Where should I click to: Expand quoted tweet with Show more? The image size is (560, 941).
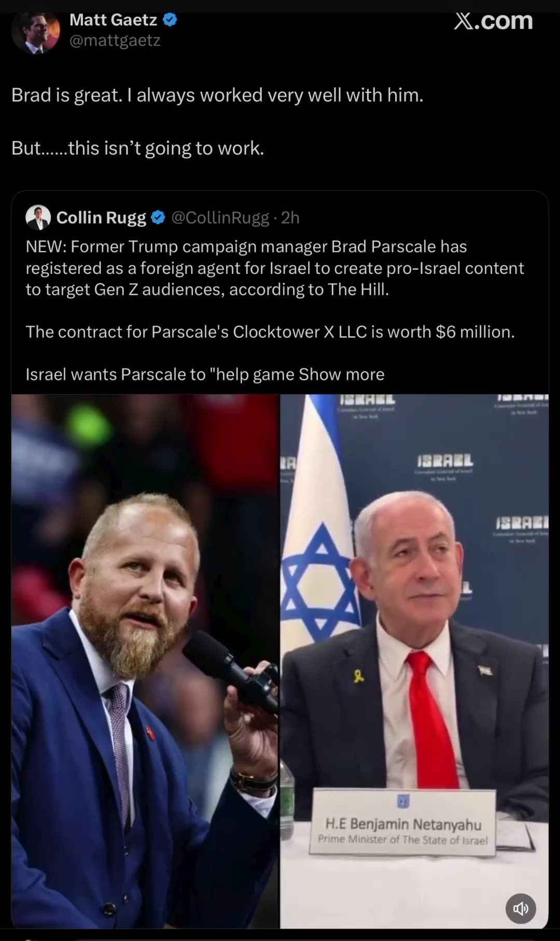[342, 374]
